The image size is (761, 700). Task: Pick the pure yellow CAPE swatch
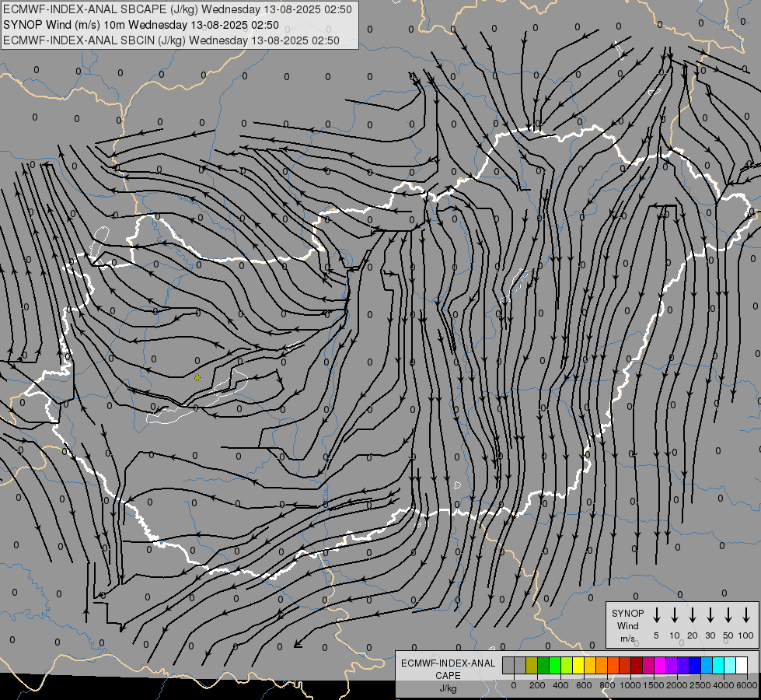[x=578, y=665]
